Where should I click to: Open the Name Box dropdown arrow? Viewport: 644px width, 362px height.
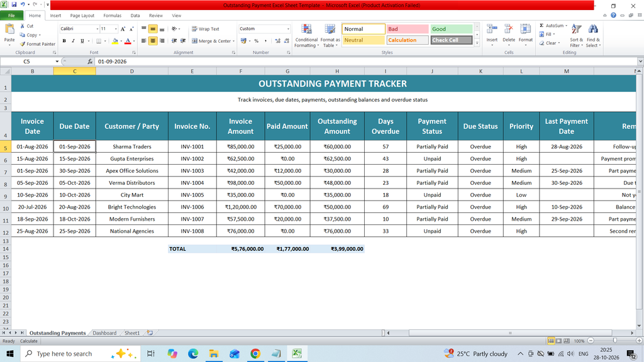57,62
